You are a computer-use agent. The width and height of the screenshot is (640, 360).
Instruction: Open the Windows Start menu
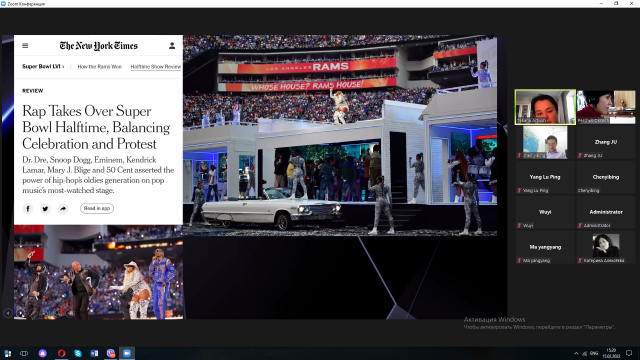7,353
